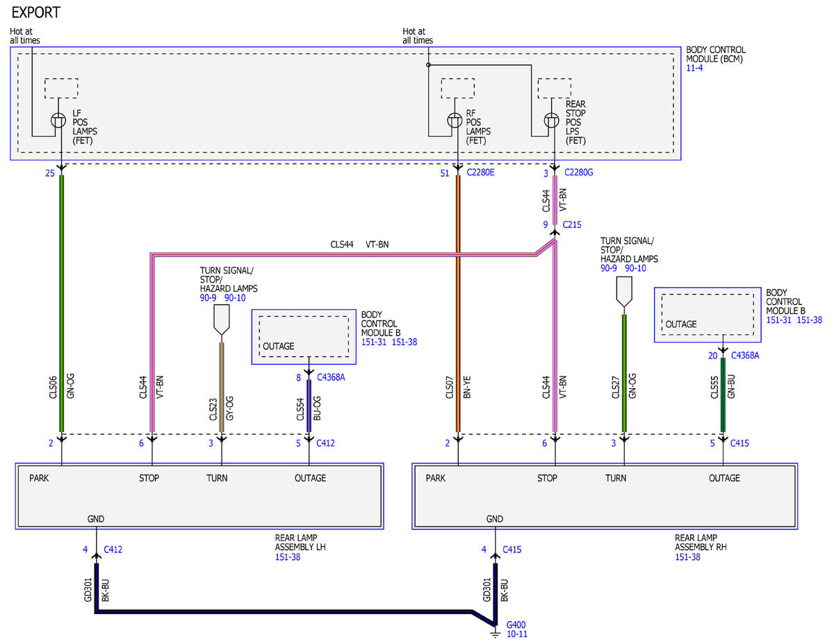The height and width of the screenshot is (644, 834).
Task: Click the GND terminal in Rear Lamp Assembly LH
Action: 96,519
